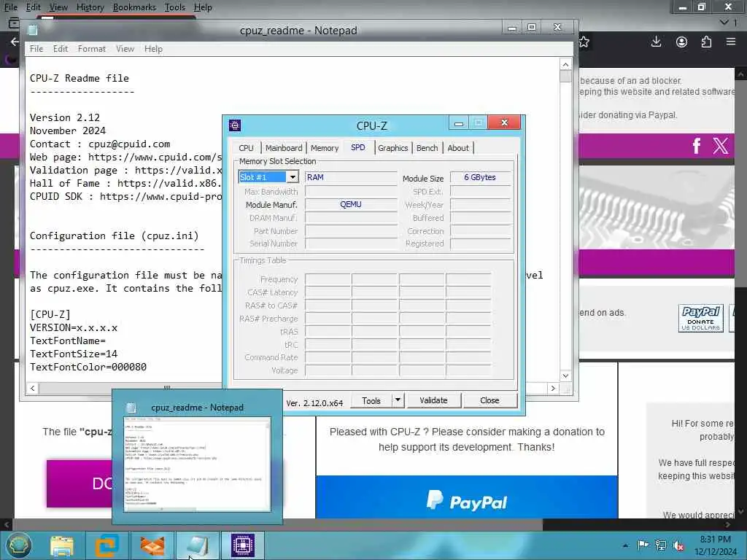Open the browser File menu
The height and width of the screenshot is (560, 747).
(11, 7)
